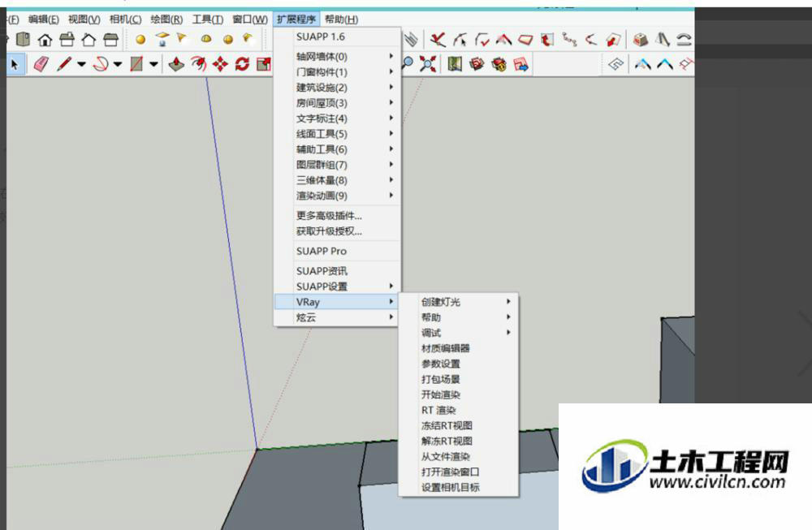Click the red crossing lines icon
812x530 pixels.
point(438,39)
